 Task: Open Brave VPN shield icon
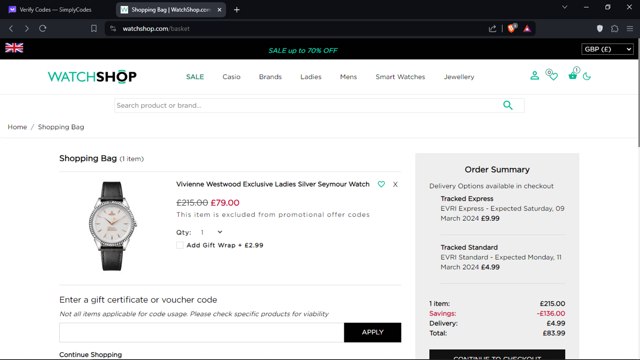point(600,29)
